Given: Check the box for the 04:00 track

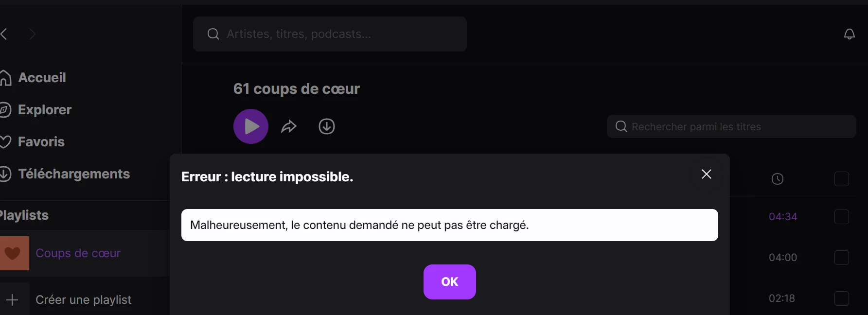Looking at the screenshot, I should point(842,258).
